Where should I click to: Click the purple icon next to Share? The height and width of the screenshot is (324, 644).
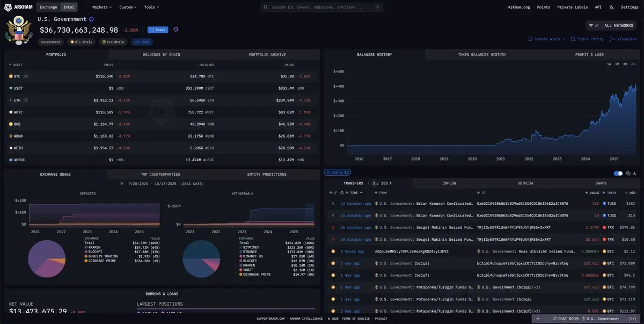(x=175, y=30)
